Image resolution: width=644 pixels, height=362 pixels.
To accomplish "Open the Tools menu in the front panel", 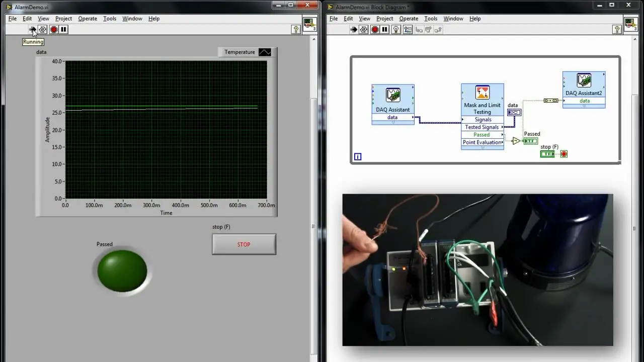I will point(110,19).
